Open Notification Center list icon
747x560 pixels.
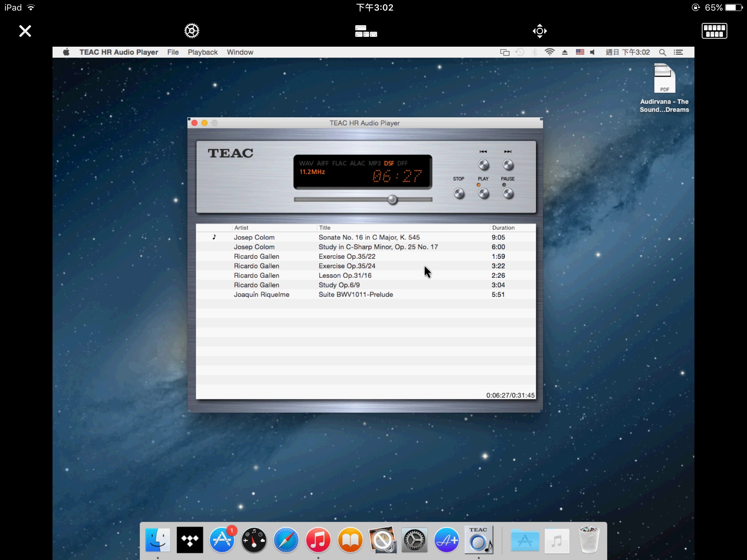click(x=678, y=52)
